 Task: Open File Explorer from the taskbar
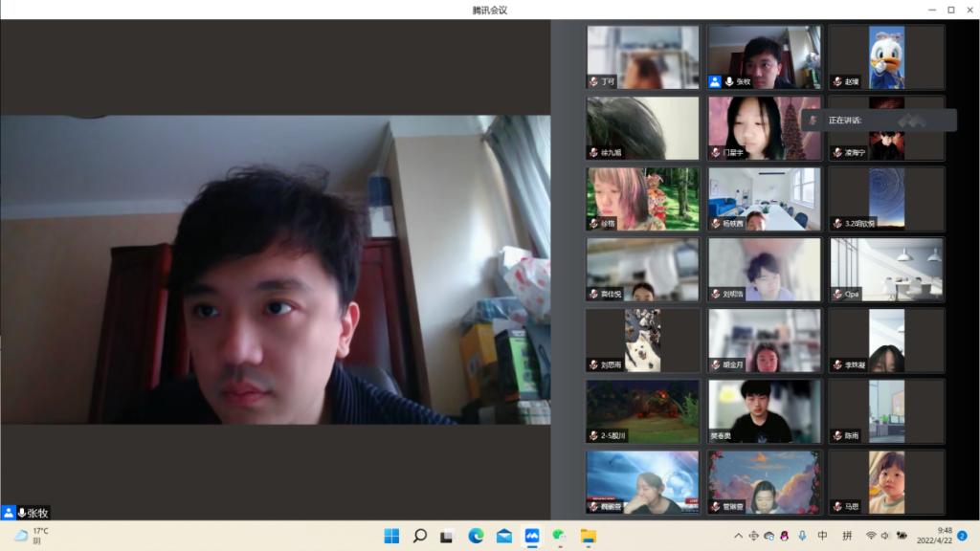tap(588, 536)
